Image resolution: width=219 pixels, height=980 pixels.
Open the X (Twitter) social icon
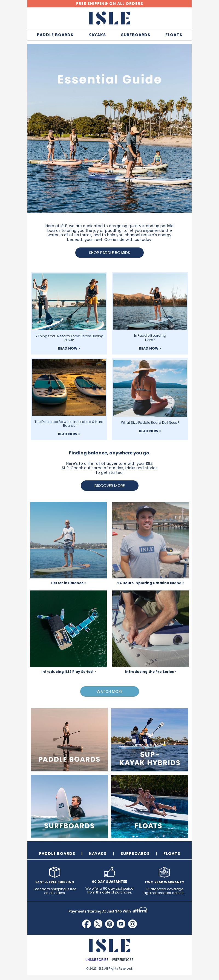[98, 924]
